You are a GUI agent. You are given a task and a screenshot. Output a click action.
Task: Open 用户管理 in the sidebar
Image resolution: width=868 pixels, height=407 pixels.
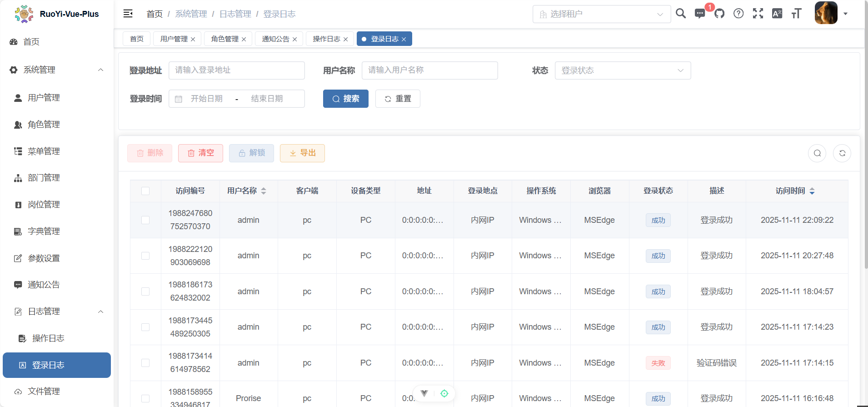(x=44, y=98)
